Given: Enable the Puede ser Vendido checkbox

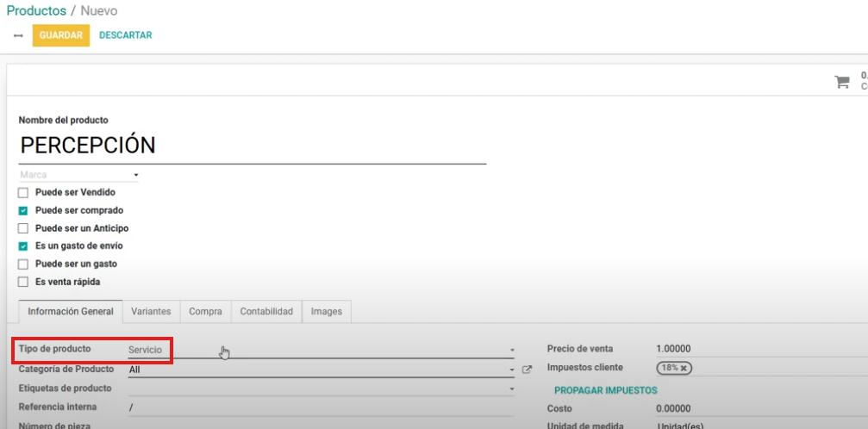Looking at the screenshot, I should click(x=23, y=193).
